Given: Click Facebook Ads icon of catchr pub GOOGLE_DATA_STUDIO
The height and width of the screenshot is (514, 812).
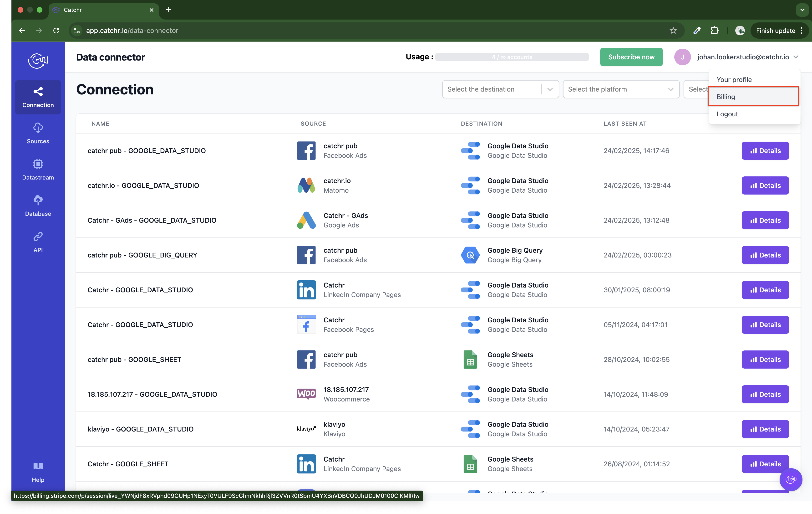Looking at the screenshot, I should coord(306,150).
